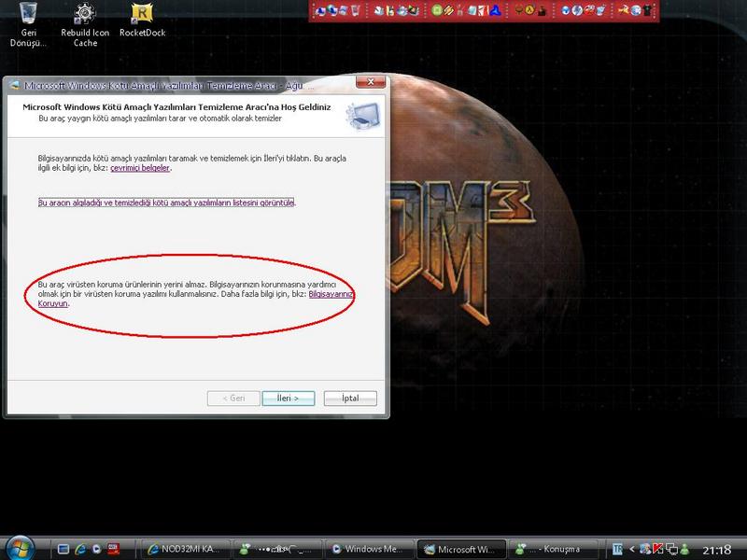Switch to the Messenger taskbar button with dots
Viewport: 747px width, 560px height.
[278, 549]
